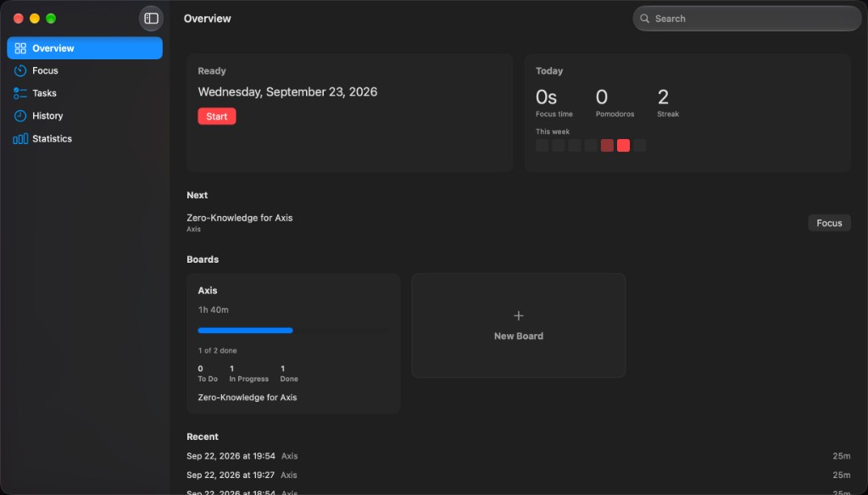Click the Axis board blue progress bar
Viewport: 868px width, 495px height.
point(245,331)
